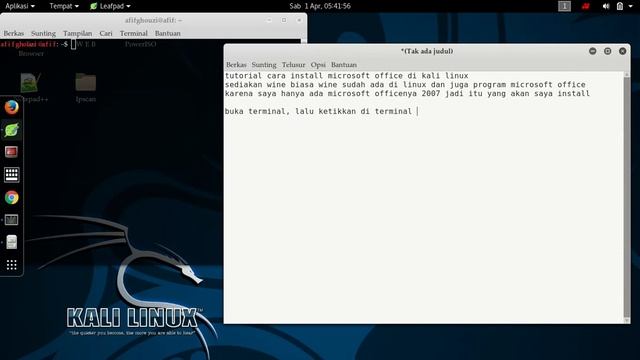Minimize the Leafpad window

593,51
